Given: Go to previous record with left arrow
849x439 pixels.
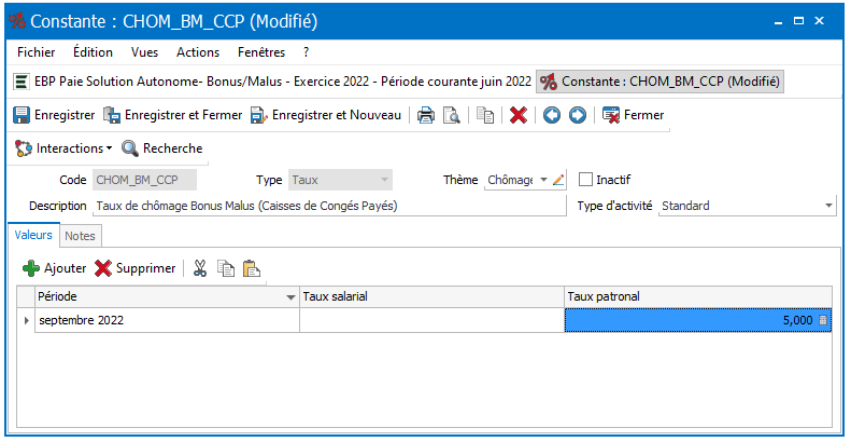Looking at the screenshot, I should click(552, 115).
